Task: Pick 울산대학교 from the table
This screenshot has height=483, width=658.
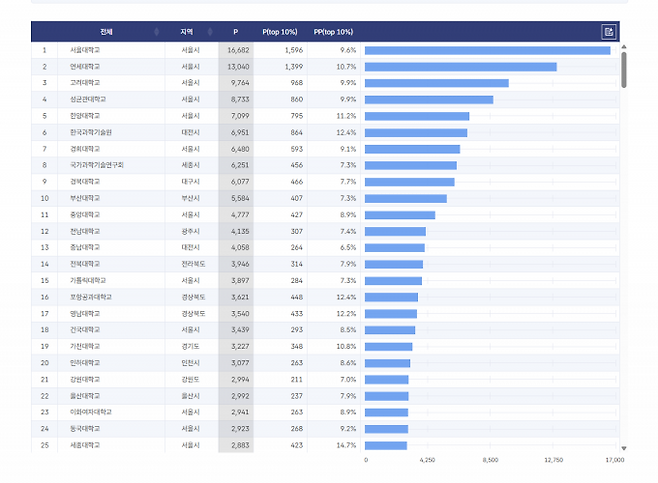Action: (x=85, y=396)
